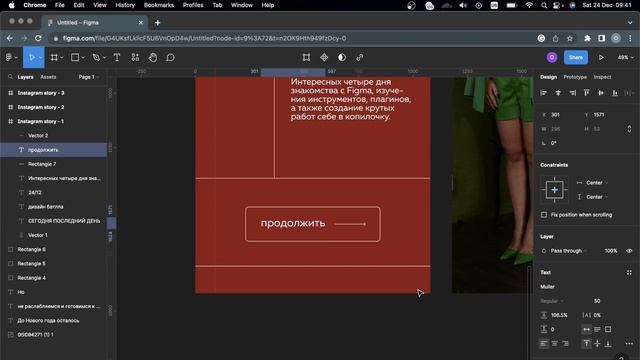The height and width of the screenshot is (360, 640).
Task: Switch to the Inspect tab
Action: coord(602,77)
